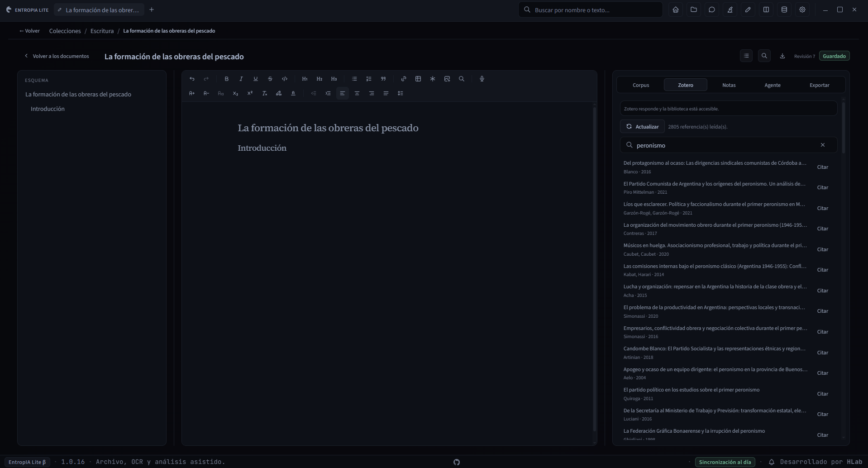The width and height of the screenshot is (868, 468).
Task: Insert inline code formatting
Action: (285, 79)
